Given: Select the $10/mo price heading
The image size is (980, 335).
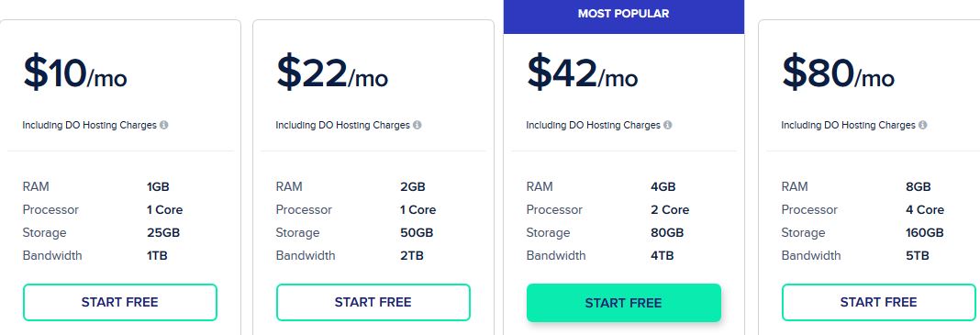Looking at the screenshot, I should pyautogui.click(x=75, y=73).
